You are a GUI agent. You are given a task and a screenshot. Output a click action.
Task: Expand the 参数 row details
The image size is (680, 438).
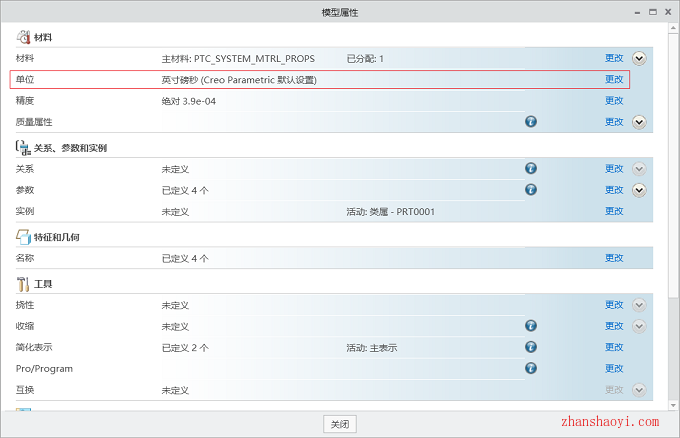[639, 190]
